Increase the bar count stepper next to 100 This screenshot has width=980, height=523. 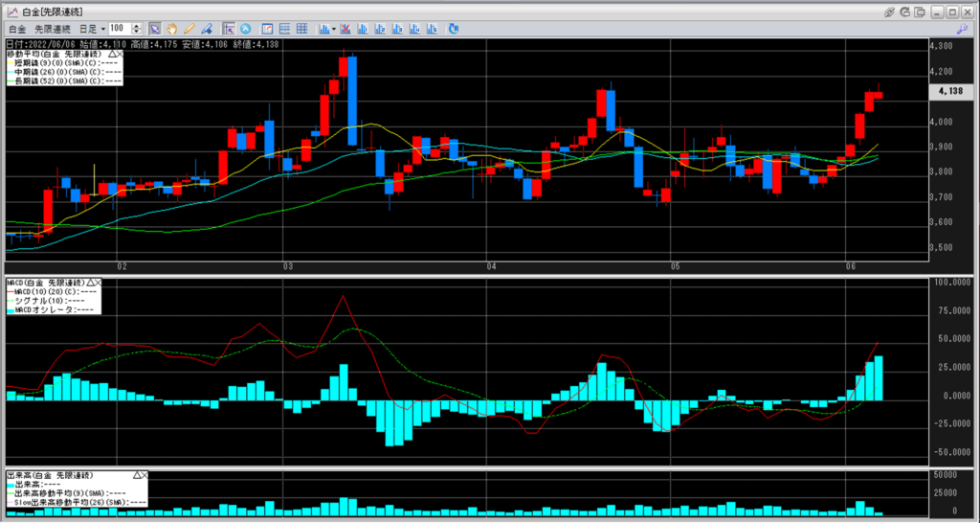(137, 26)
